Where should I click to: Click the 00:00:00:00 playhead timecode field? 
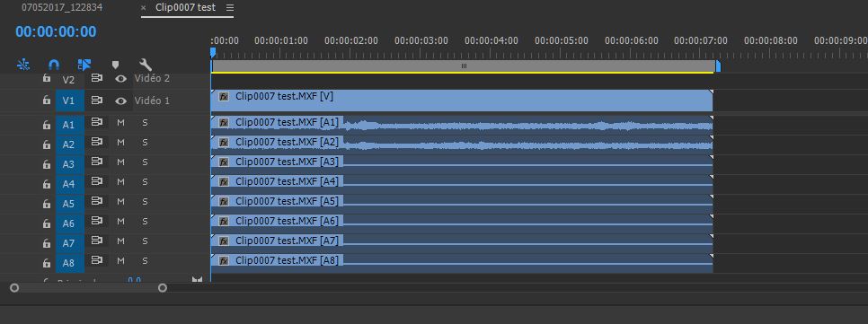coord(56,31)
